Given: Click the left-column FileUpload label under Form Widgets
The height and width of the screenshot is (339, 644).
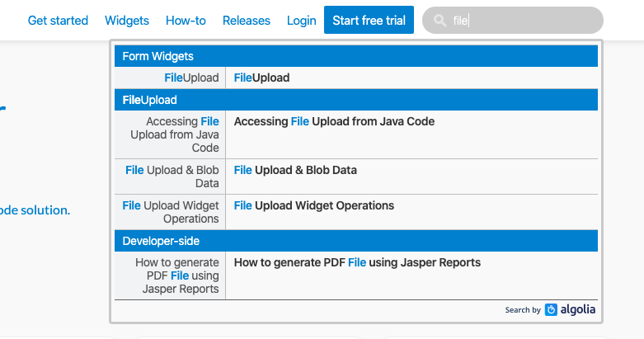Looking at the screenshot, I should (191, 78).
